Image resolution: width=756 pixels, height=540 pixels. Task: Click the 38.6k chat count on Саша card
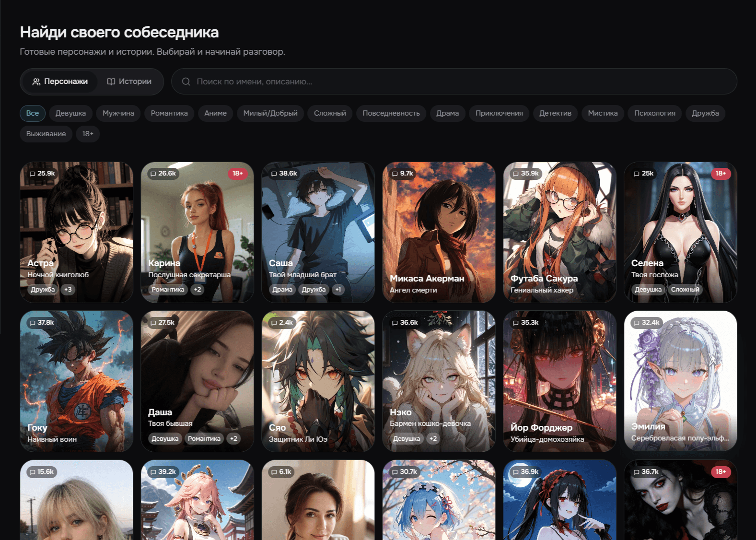click(284, 174)
